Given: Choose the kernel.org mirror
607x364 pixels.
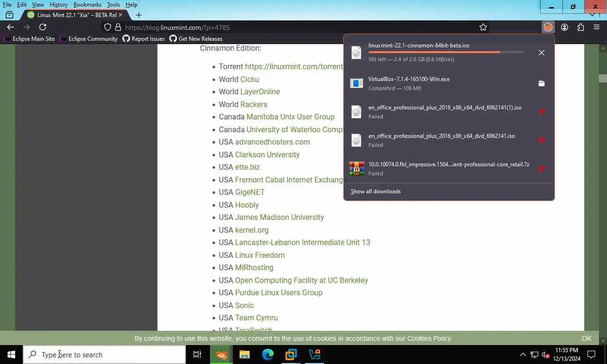Looking at the screenshot, I should tap(252, 230).
